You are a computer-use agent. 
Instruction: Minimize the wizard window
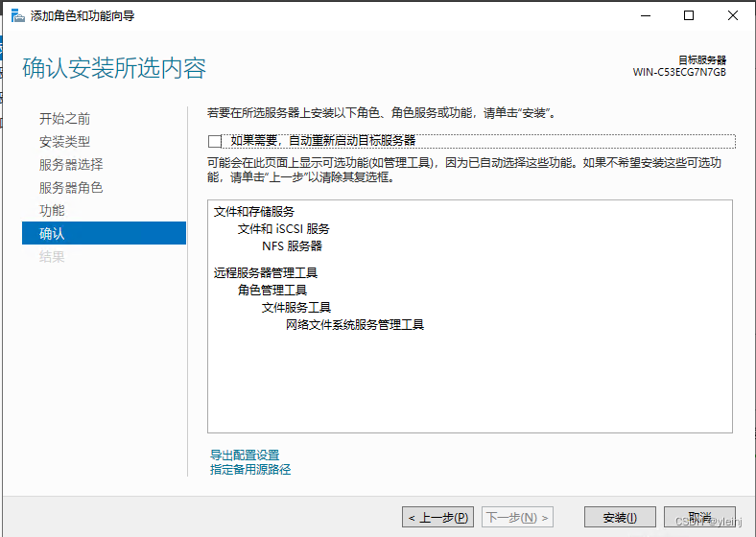click(x=646, y=15)
